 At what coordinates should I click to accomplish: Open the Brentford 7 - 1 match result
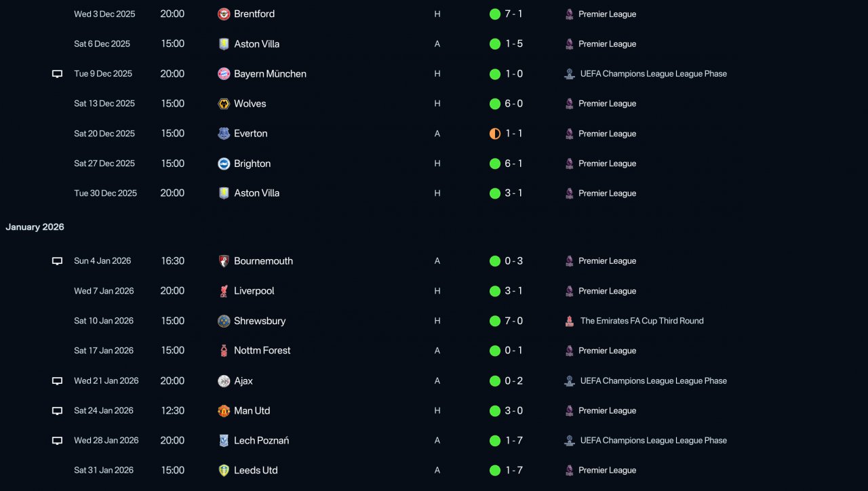click(x=513, y=14)
